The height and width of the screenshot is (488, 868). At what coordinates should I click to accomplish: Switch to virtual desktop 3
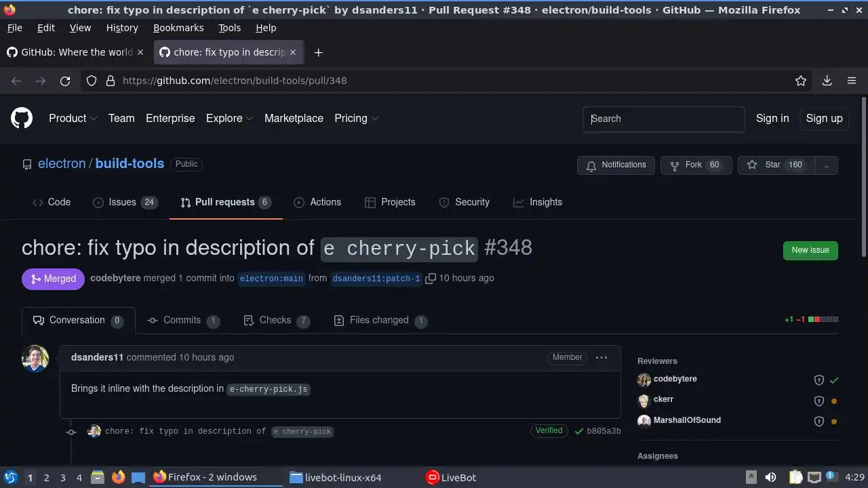(x=62, y=478)
